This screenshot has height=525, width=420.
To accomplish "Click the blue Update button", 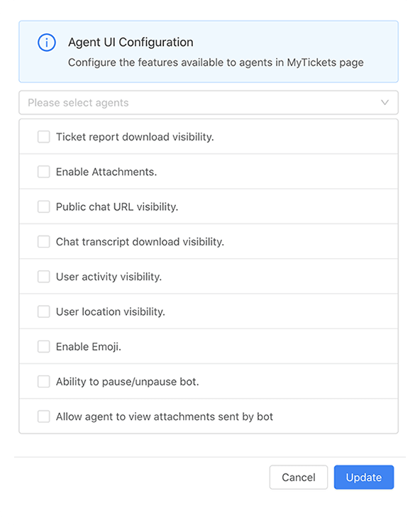I will point(364,477).
